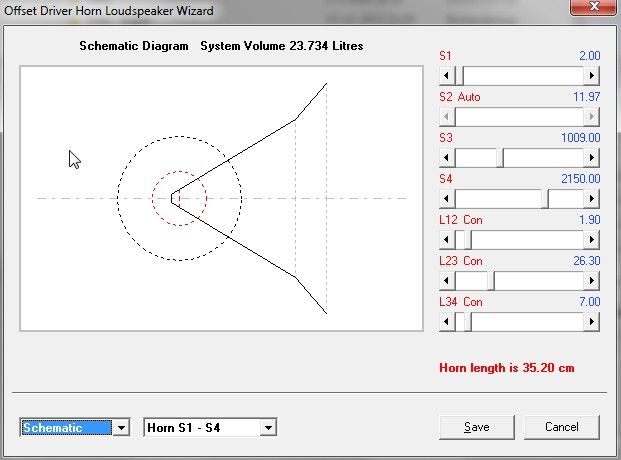Screen dimensions: 621x460
Task: Click the L34 slider left arrow
Action: pos(447,321)
